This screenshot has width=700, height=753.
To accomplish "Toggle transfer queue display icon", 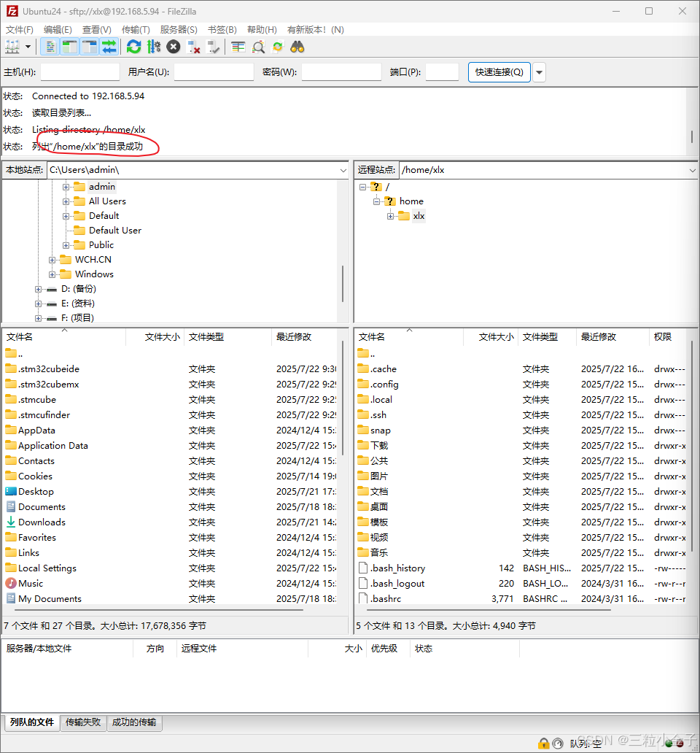I will point(109,47).
